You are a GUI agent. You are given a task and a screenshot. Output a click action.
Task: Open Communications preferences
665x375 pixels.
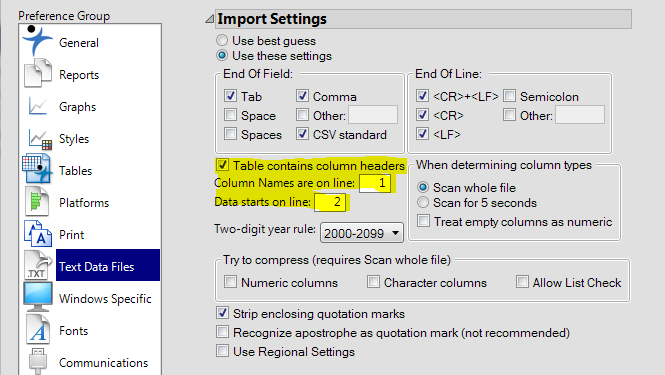tap(103, 363)
